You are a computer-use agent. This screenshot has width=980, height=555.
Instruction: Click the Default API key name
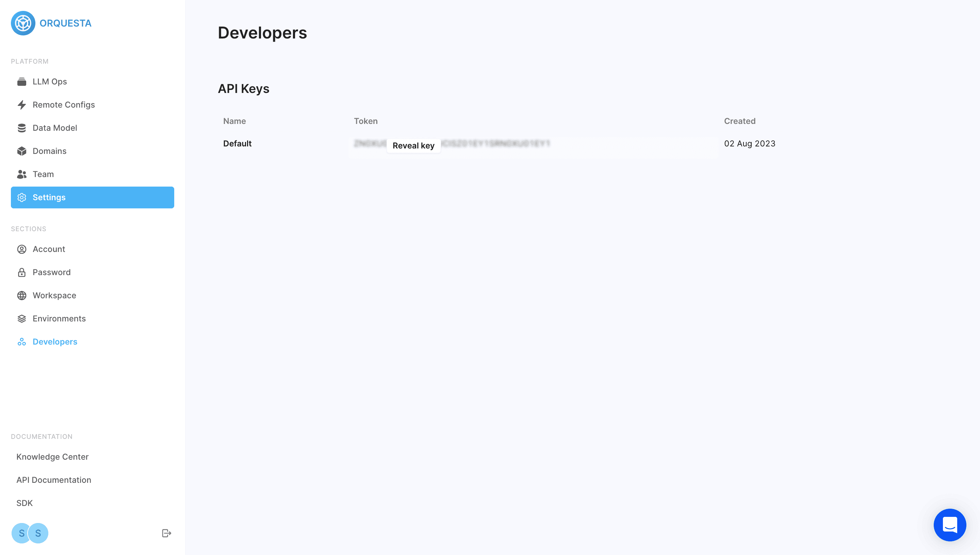coord(237,144)
